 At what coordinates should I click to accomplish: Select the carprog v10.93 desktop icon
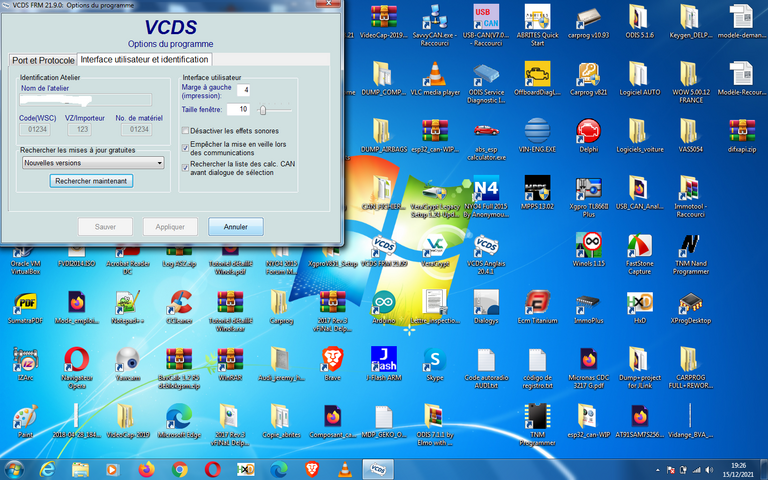coord(588,22)
